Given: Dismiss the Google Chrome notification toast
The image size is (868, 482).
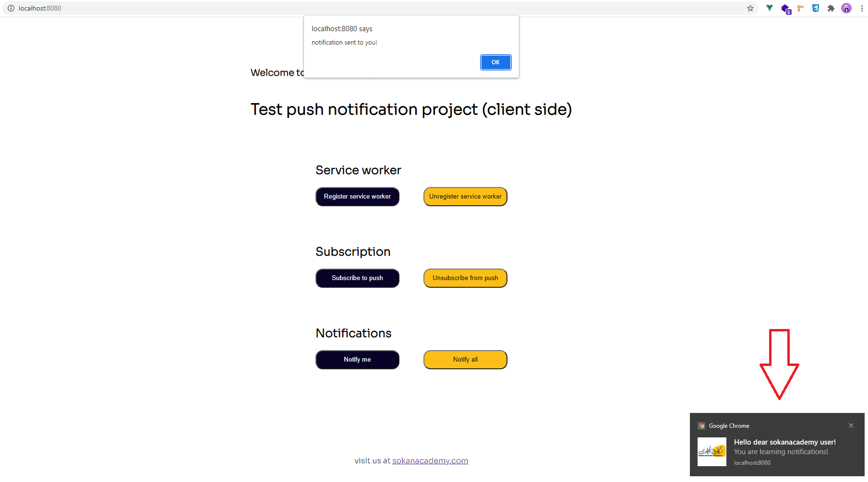Looking at the screenshot, I should click(851, 425).
